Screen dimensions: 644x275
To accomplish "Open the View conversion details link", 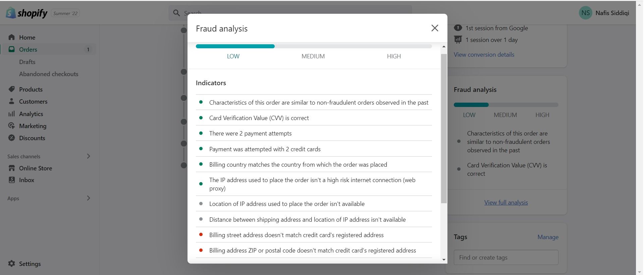I will pos(484,55).
